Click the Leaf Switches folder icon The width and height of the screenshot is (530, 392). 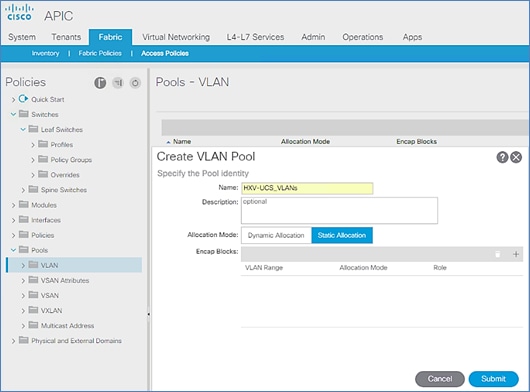point(33,129)
